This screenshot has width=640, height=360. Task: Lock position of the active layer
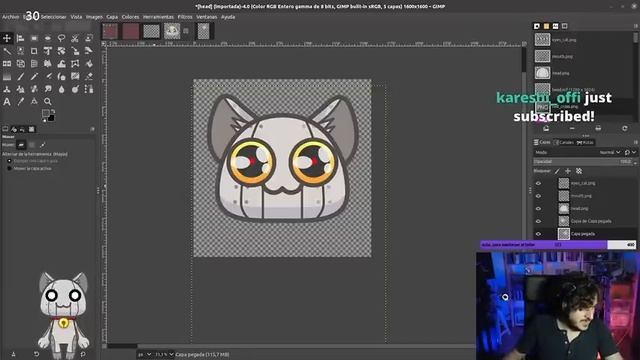click(x=568, y=171)
